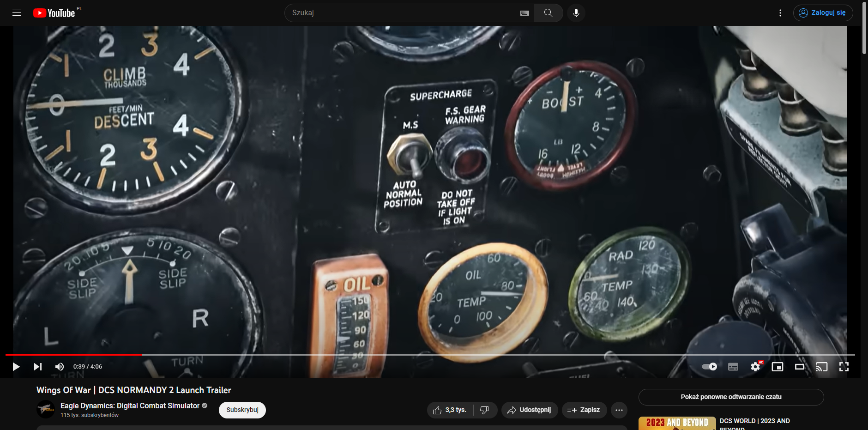Screen dimensions: 868x430
Task: Open player settings gear icon
Action: (x=755, y=367)
